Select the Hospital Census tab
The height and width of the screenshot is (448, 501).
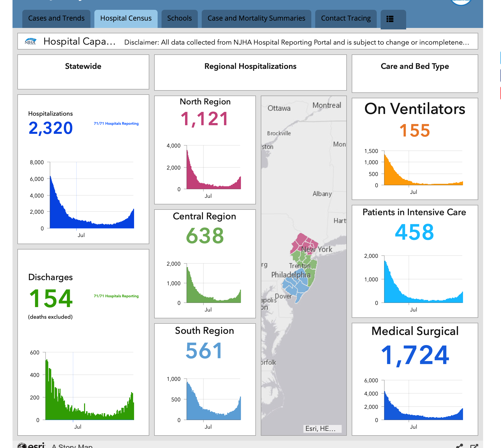coord(126,18)
